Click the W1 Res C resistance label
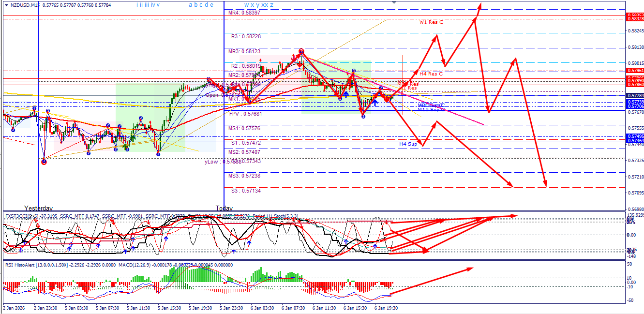This screenshot has width=644, height=314. coord(431,22)
